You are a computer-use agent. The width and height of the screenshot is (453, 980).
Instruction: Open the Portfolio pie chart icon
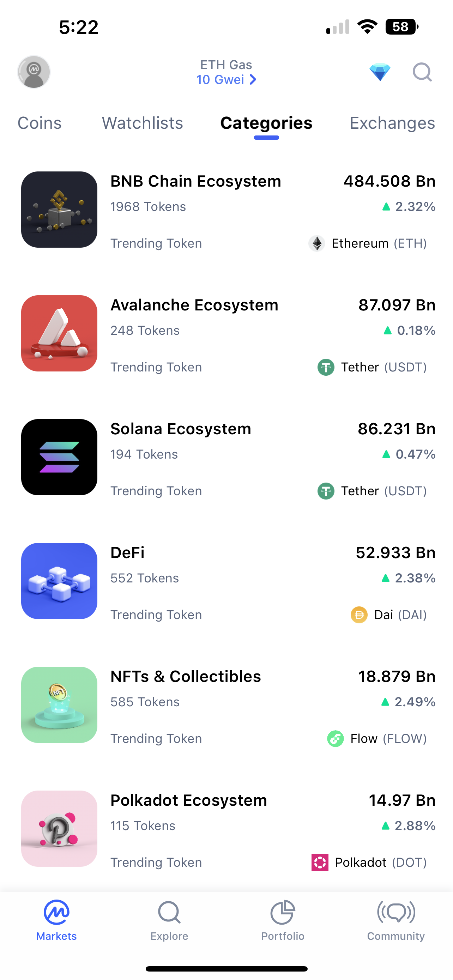(283, 912)
